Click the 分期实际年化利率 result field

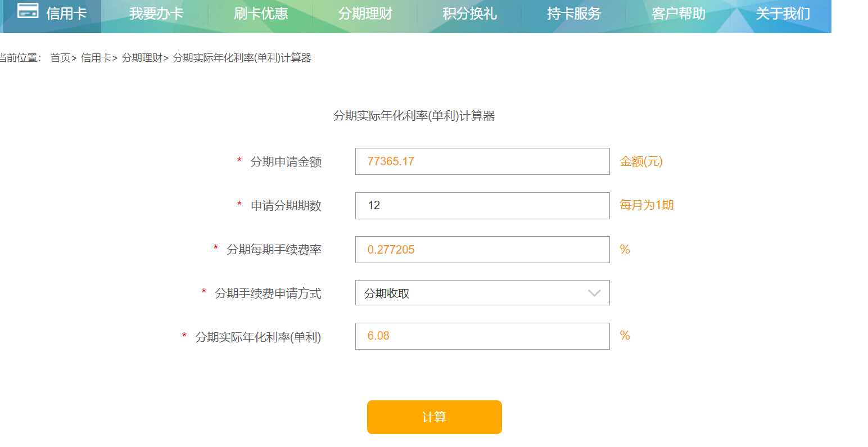(x=482, y=336)
